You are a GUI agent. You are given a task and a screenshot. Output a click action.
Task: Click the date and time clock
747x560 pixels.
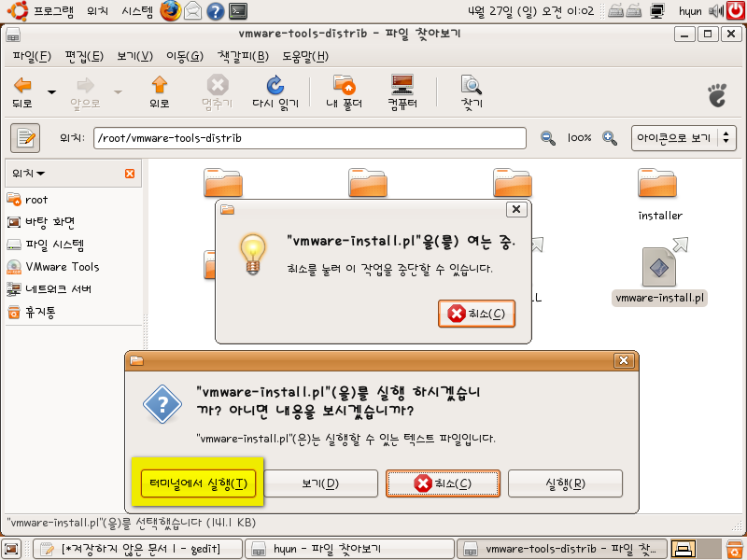(x=530, y=11)
